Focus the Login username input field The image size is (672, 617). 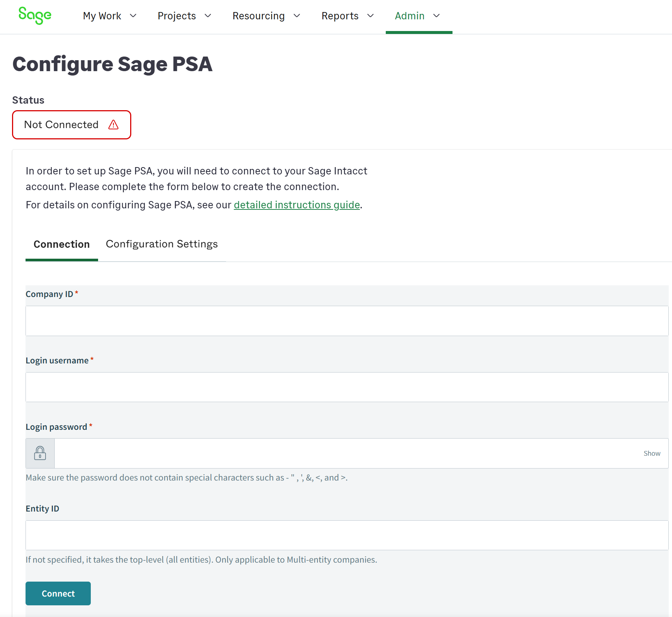coord(347,387)
